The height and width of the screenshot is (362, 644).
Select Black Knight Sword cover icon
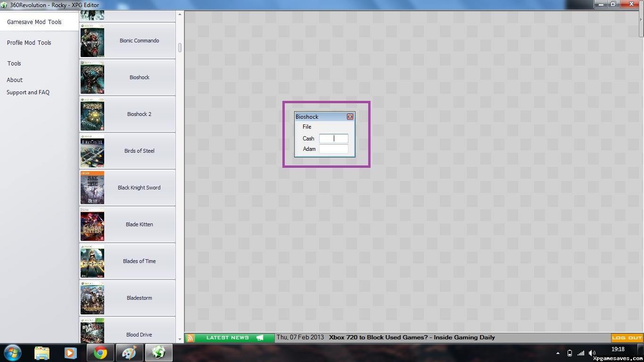92,188
